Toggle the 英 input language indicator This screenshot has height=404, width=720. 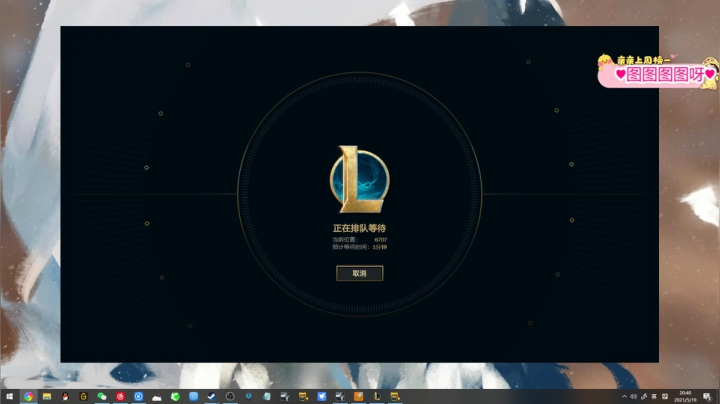coord(654,396)
